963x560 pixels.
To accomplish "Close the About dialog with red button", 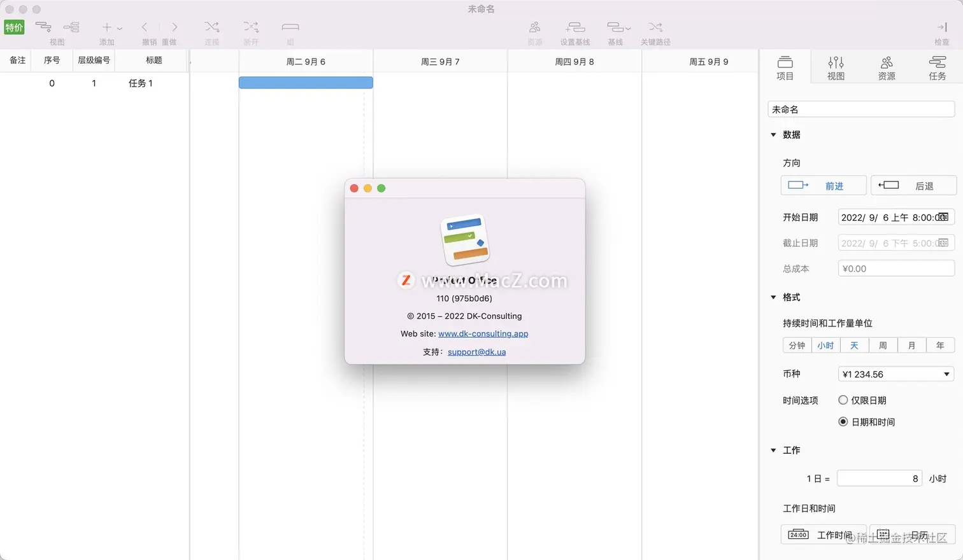I will tap(354, 188).
